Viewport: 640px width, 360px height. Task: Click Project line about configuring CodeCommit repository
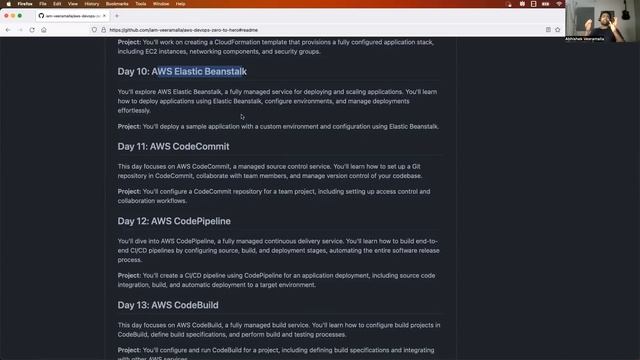click(x=274, y=196)
